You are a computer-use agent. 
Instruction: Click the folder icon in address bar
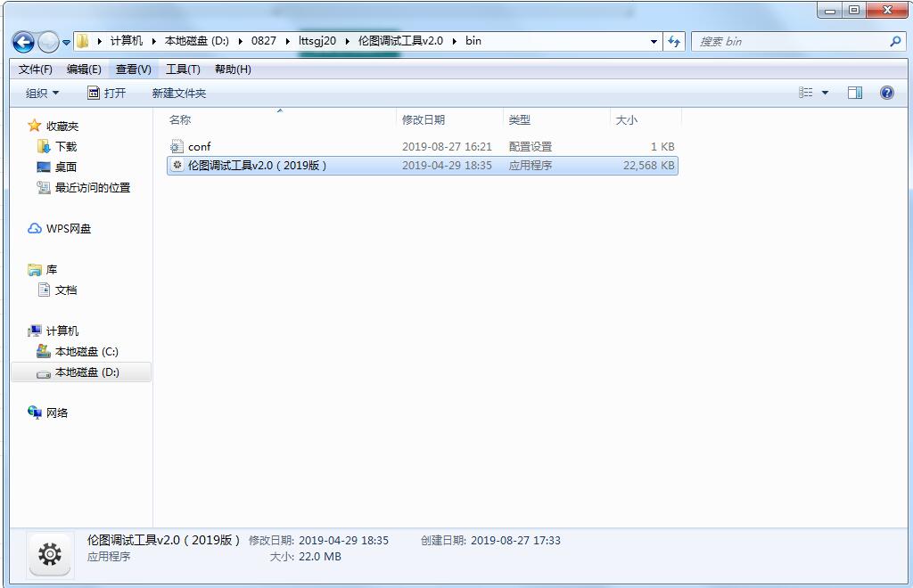tap(83, 41)
